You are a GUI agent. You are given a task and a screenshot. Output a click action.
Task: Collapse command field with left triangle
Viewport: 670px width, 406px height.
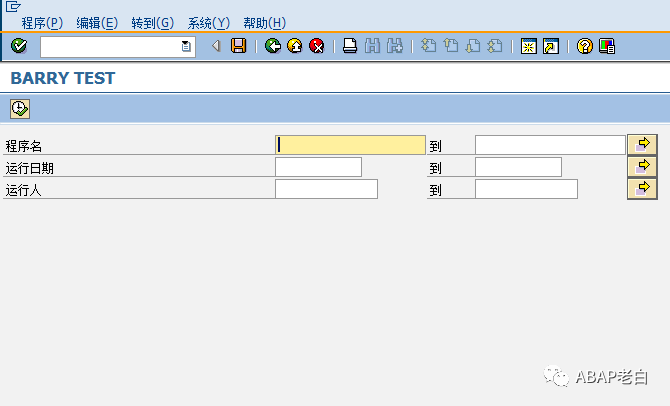pos(217,46)
